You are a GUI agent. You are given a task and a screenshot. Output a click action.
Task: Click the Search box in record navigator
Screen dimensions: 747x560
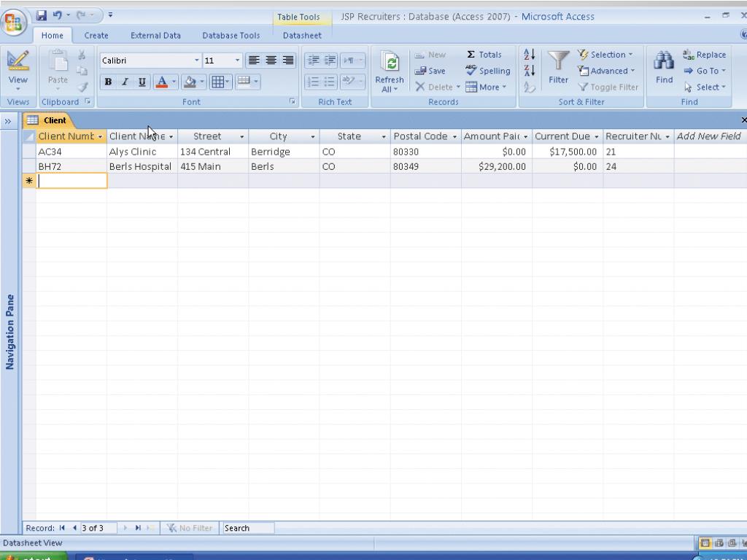pos(248,528)
